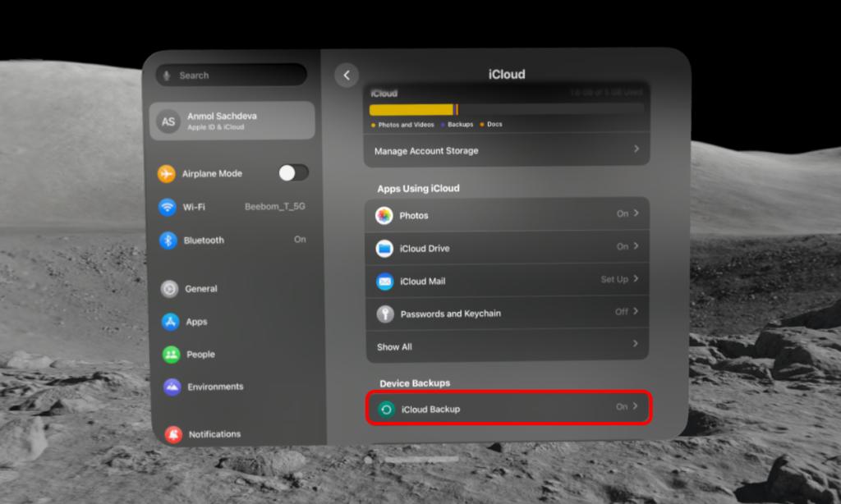
Task: Expand Manage Account Storage chevron
Action: coord(636,149)
